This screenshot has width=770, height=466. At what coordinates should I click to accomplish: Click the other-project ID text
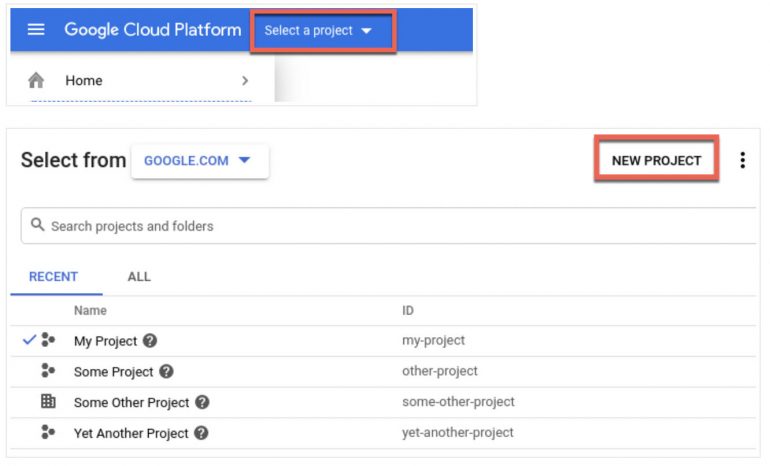click(x=440, y=371)
